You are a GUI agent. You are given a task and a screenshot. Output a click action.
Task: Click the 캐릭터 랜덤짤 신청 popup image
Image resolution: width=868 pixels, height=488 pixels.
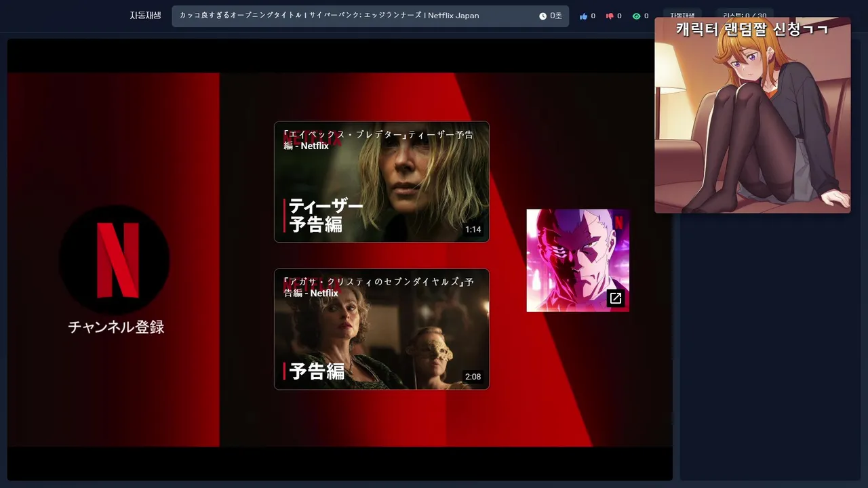pos(753,115)
